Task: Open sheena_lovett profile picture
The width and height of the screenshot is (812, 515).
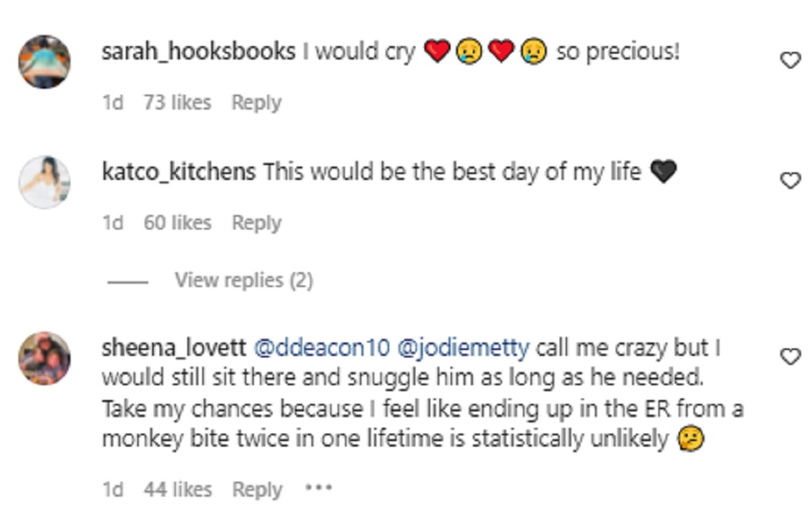Action: [x=44, y=357]
